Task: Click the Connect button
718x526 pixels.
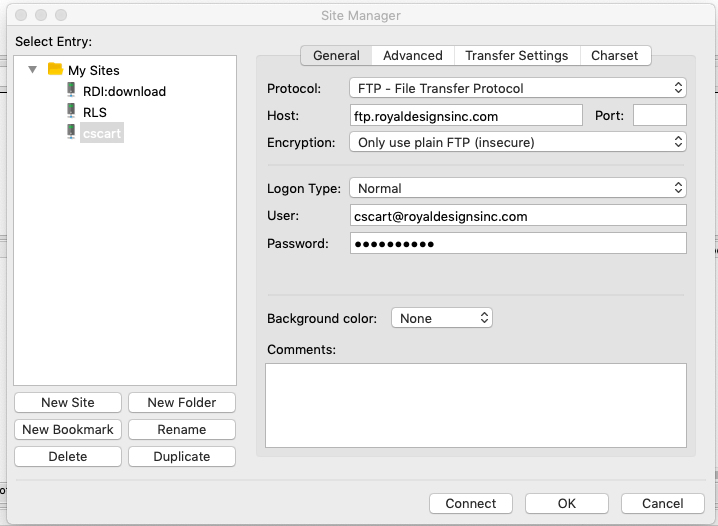Action: click(x=471, y=504)
